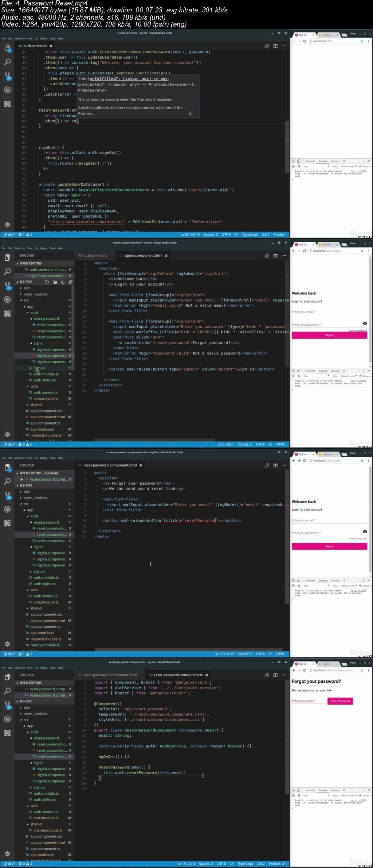
Task: Bookmark localhost:4200/reset-password with star icon
Action: [362, 670]
